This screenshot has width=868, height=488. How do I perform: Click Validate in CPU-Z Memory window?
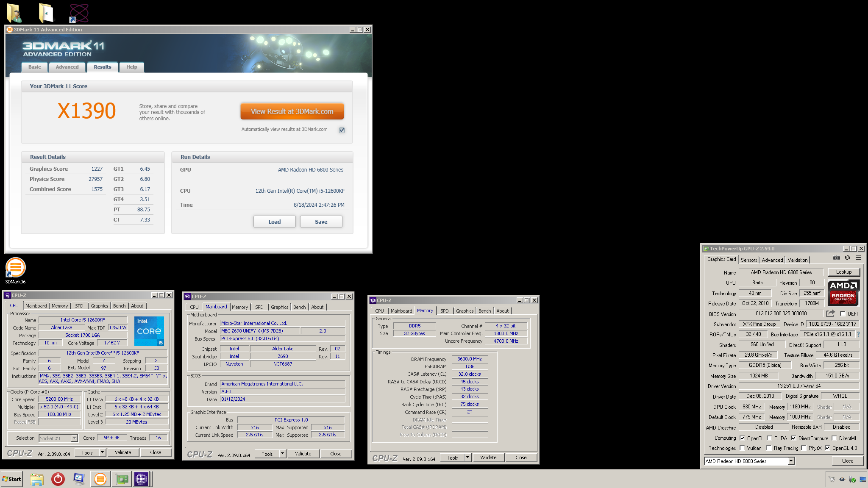point(488,457)
